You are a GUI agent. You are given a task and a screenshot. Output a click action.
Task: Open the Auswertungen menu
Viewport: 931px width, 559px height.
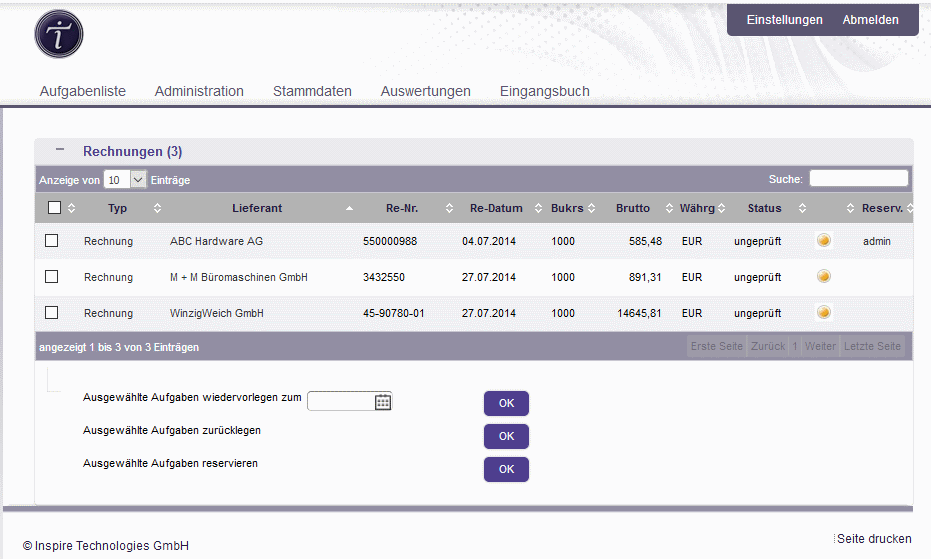[426, 91]
